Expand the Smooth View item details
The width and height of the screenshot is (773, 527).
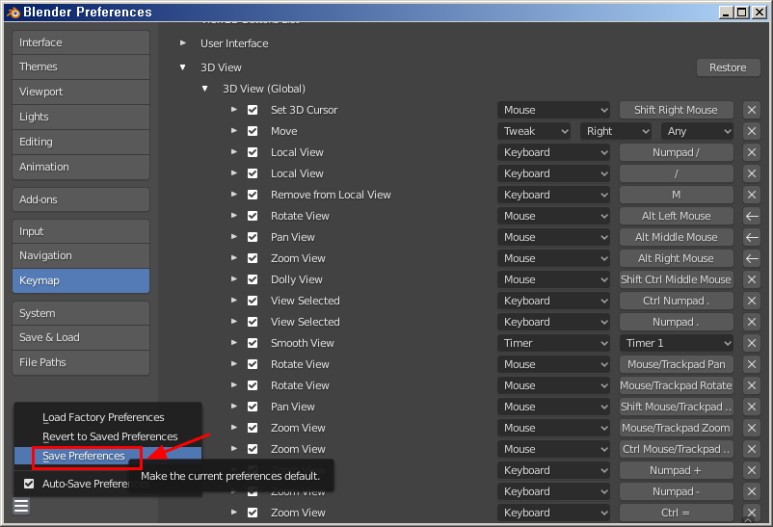234,343
